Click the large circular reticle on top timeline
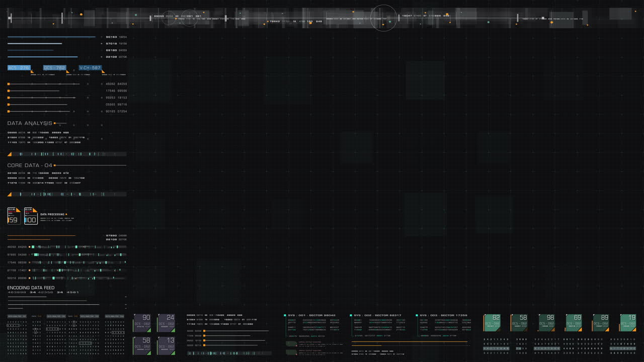 click(384, 18)
